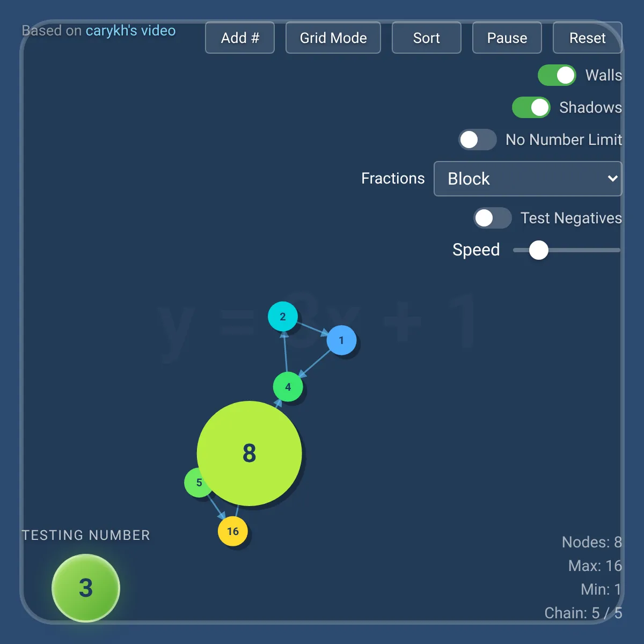Image resolution: width=644 pixels, height=644 pixels.
Task: Click the Add # button
Action: tap(240, 38)
